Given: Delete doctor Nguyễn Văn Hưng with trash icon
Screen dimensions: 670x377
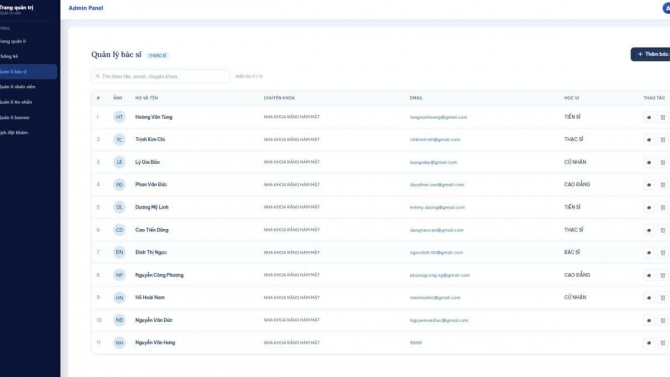Looking at the screenshot, I should click(663, 343).
